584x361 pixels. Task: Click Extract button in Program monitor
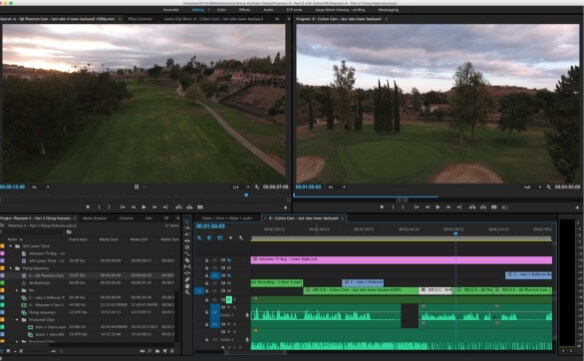click(x=483, y=207)
